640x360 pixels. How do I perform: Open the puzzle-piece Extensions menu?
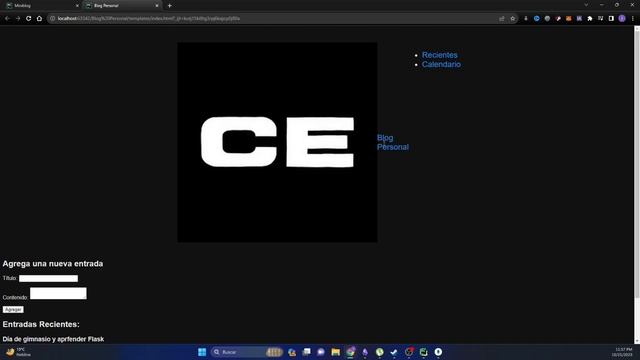(x=590, y=18)
